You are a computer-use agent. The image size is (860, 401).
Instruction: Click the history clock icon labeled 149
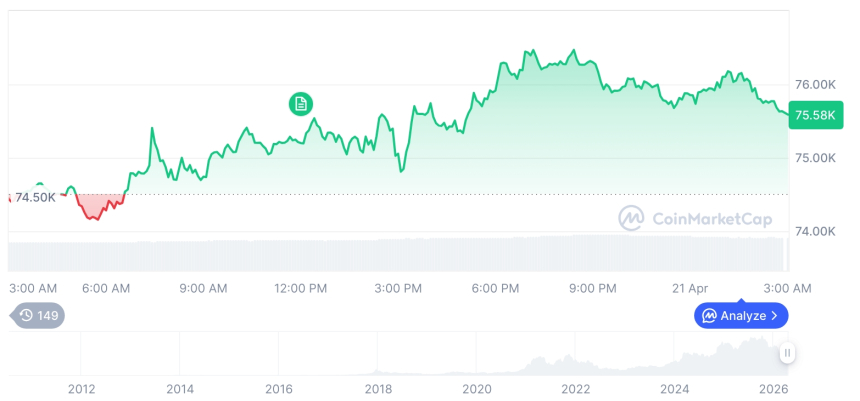39,316
